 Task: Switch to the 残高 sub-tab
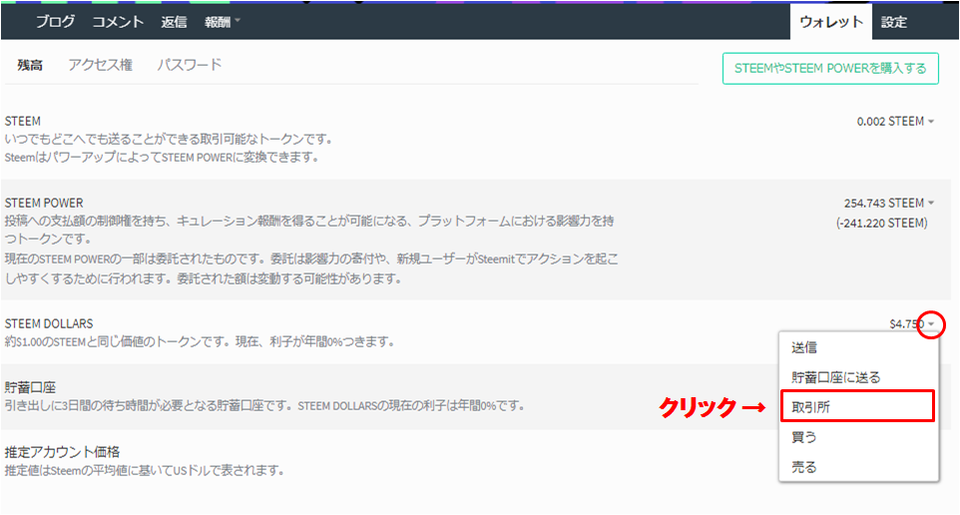pyautogui.click(x=30, y=65)
